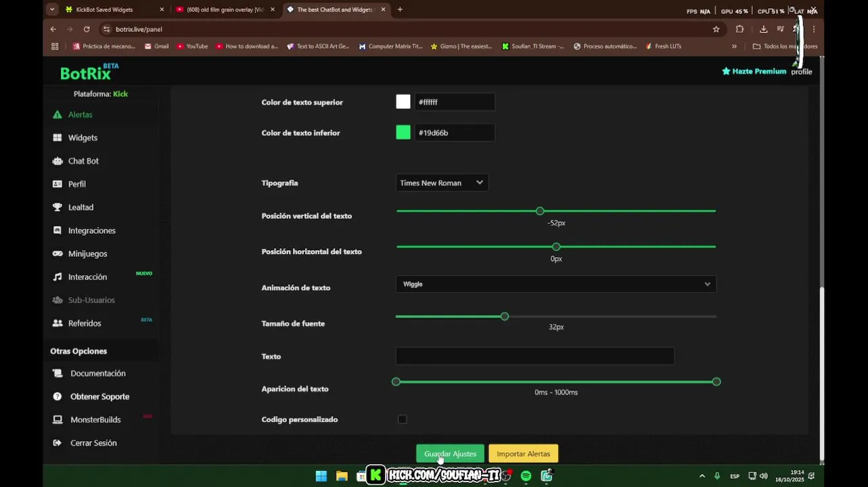Pick the green lower text color swatch

coord(403,133)
